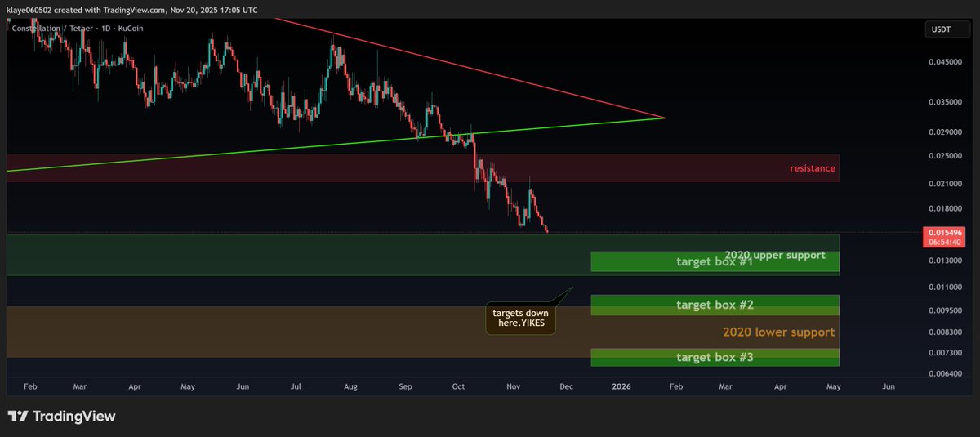
Task: Click the 0.013000 price axis label
Action: [945, 261]
